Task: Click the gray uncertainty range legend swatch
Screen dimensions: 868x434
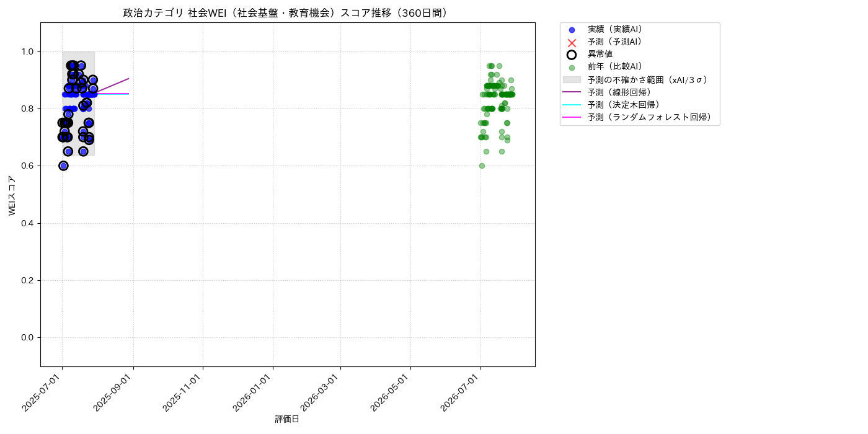Action: [572, 80]
